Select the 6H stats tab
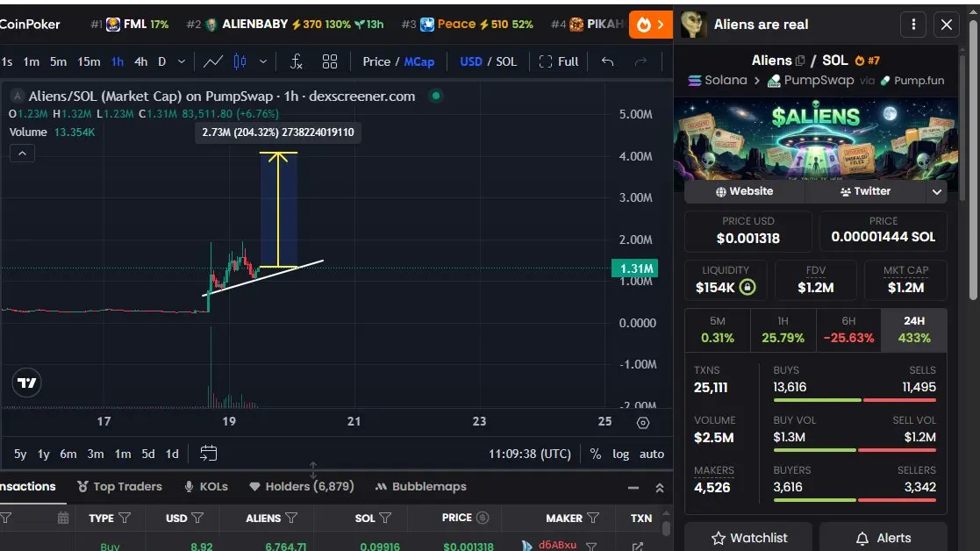Viewport: 980px width, 551px height. pos(848,330)
